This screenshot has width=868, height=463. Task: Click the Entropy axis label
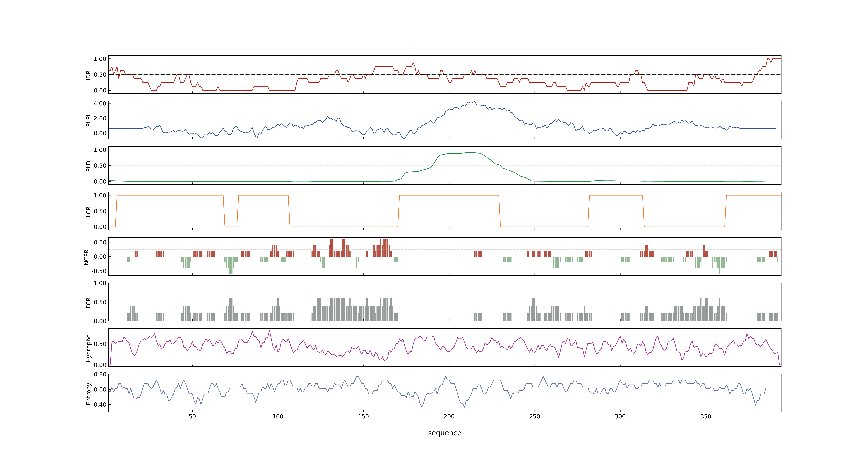click(x=88, y=393)
